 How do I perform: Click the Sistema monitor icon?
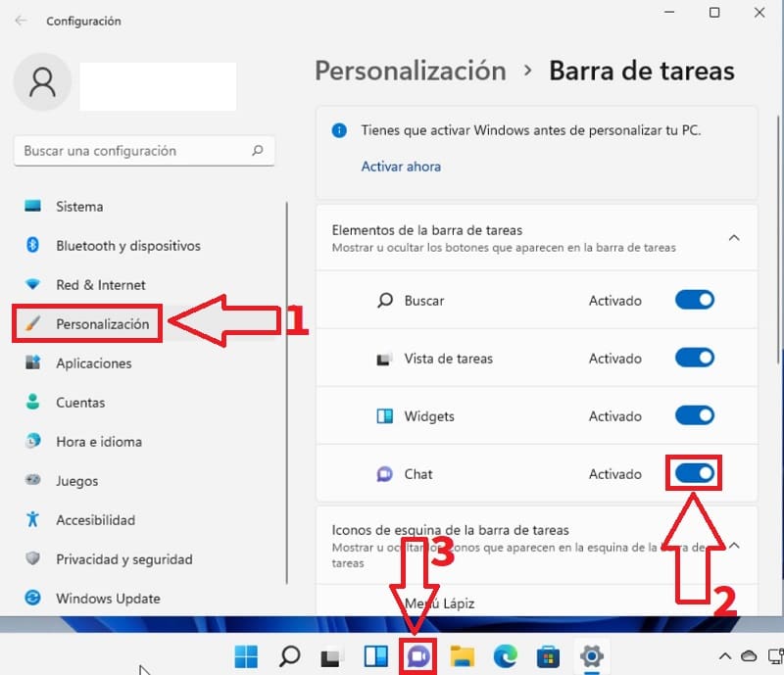pyautogui.click(x=32, y=206)
